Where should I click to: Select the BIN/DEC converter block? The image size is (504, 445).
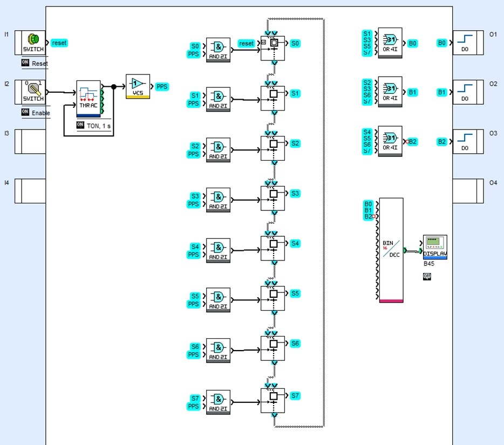391,249
